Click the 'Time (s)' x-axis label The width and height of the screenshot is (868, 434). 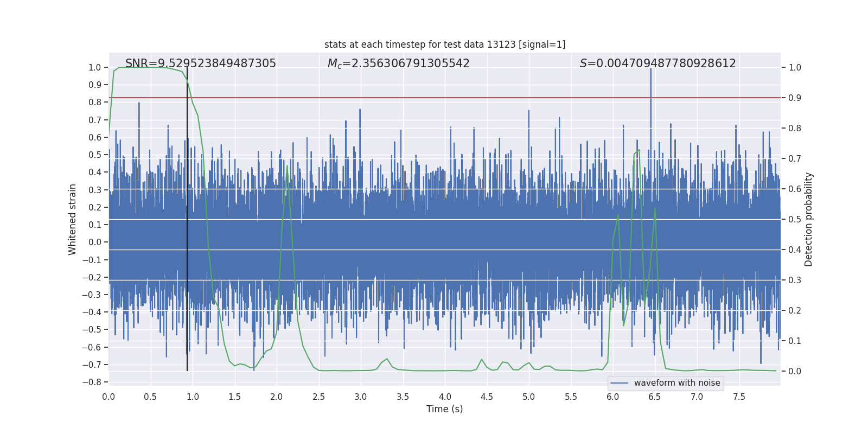coord(444,409)
